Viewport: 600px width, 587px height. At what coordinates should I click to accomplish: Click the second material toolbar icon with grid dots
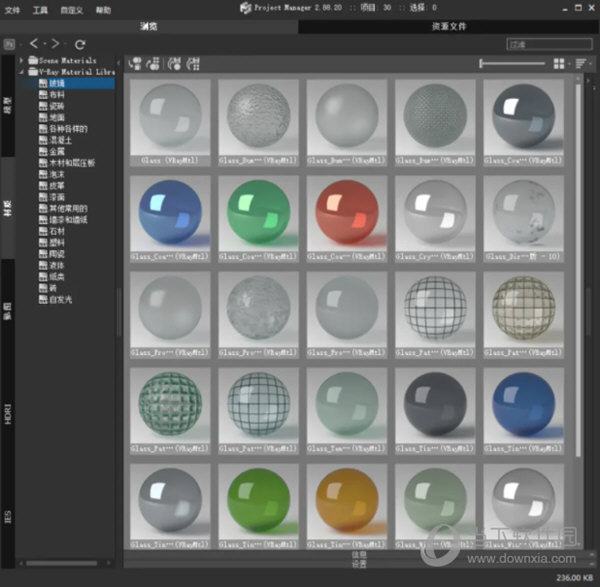[153, 64]
